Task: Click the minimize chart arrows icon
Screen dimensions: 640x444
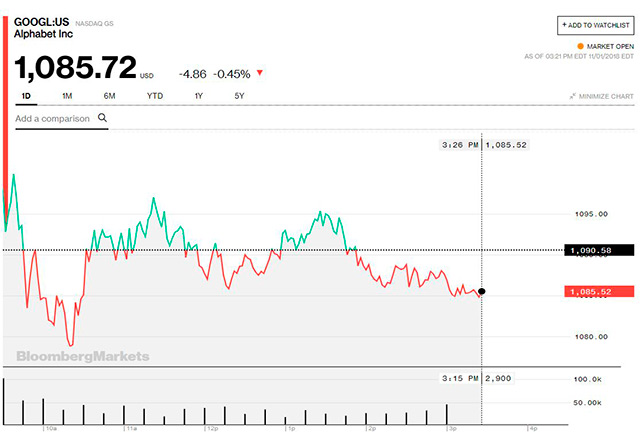Action: (573, 96)
